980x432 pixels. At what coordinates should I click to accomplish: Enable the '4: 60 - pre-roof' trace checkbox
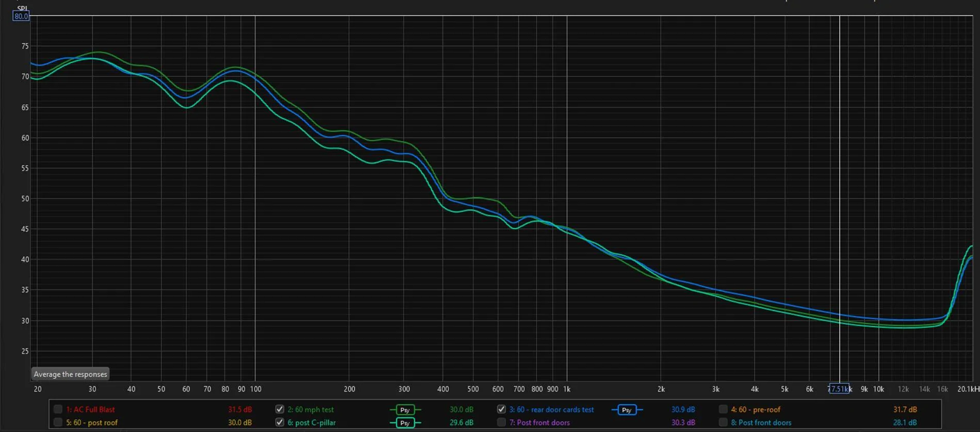coord(723,409)
